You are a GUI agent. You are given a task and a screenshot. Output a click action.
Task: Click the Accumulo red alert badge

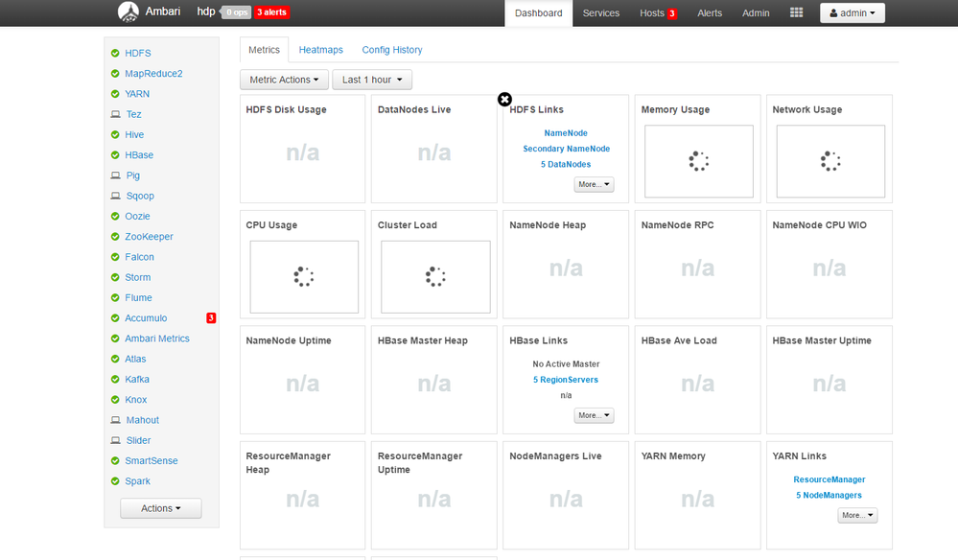(x=211, y=318)
